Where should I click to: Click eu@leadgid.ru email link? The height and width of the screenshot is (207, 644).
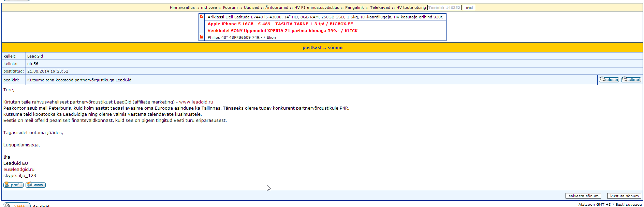pyautogui.click(x=19, y=169)
